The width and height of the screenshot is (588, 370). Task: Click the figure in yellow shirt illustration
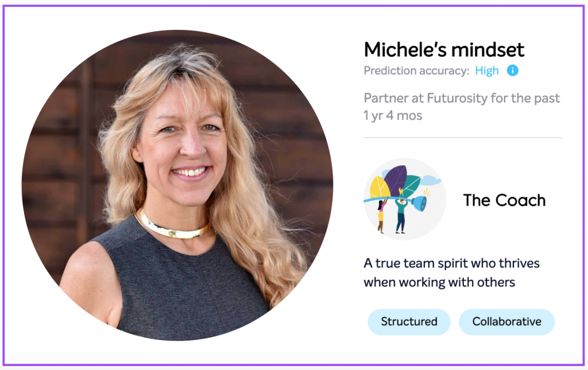(x=381, y=216)
